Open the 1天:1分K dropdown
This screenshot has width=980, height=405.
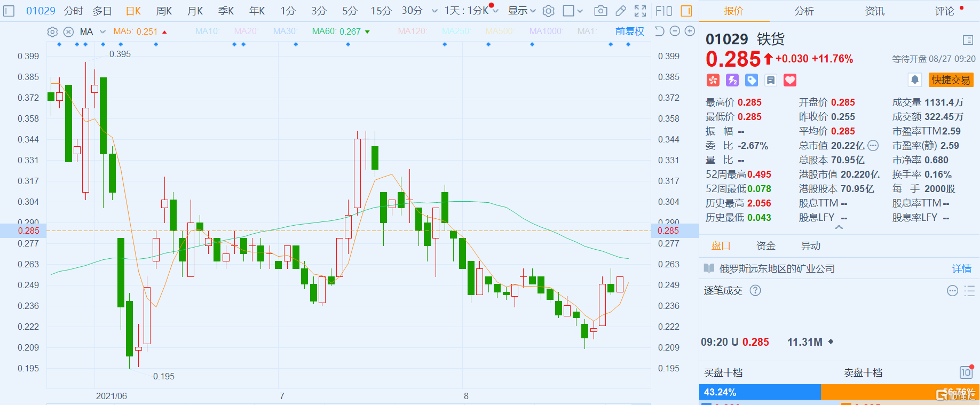pyautogui.click(x=471, y=11)
